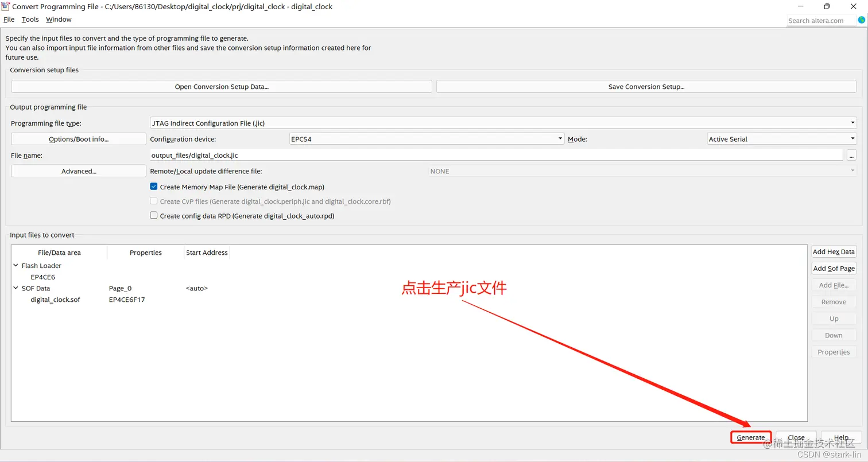
Task: Select the EP4CE6 flash loader row
Action: tap(43, 277)
